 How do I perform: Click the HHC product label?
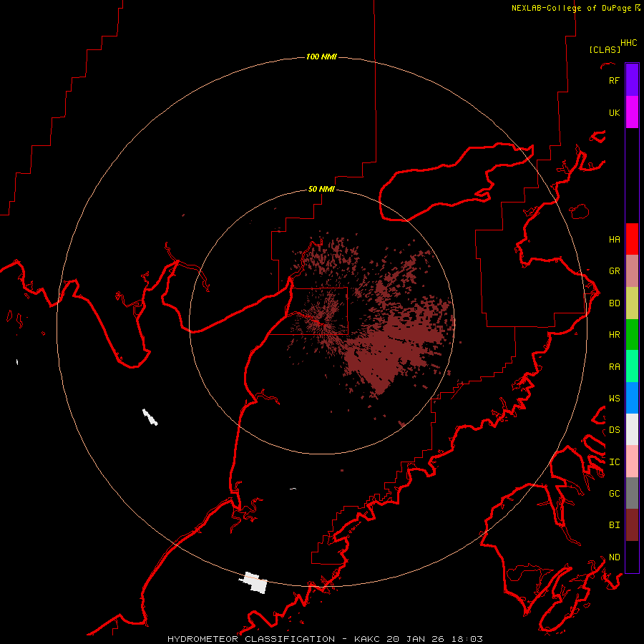click(x=628, y=43)
